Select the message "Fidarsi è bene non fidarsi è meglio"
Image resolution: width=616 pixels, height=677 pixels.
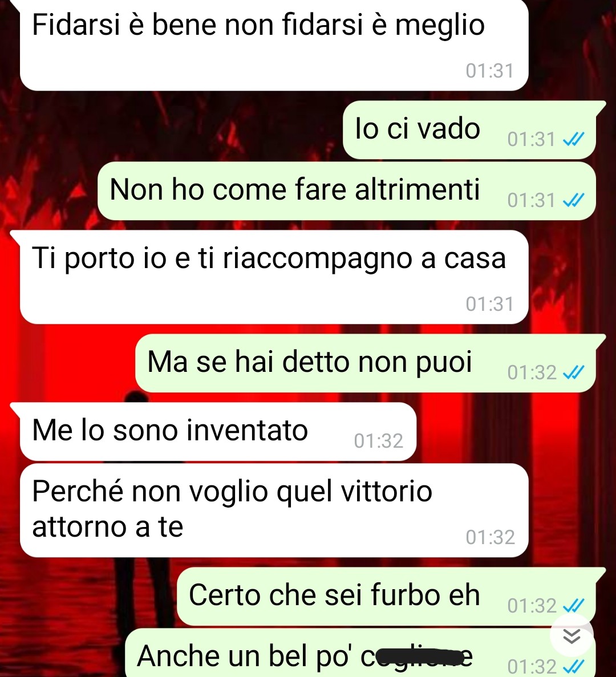[x=274, y=44]
